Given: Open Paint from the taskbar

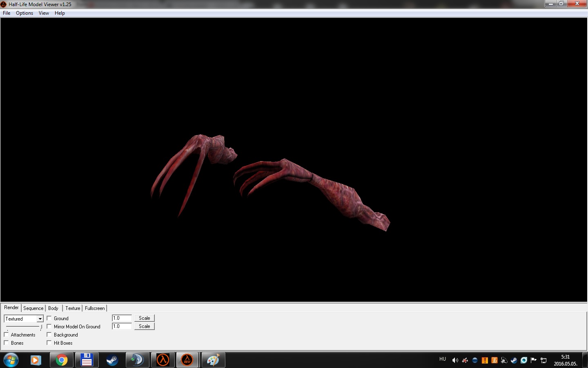Looking at the screenshot, I should (x=213, y=360).
